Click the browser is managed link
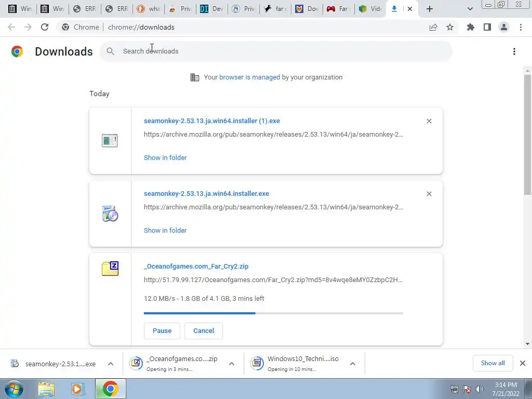 click(249, 77)
